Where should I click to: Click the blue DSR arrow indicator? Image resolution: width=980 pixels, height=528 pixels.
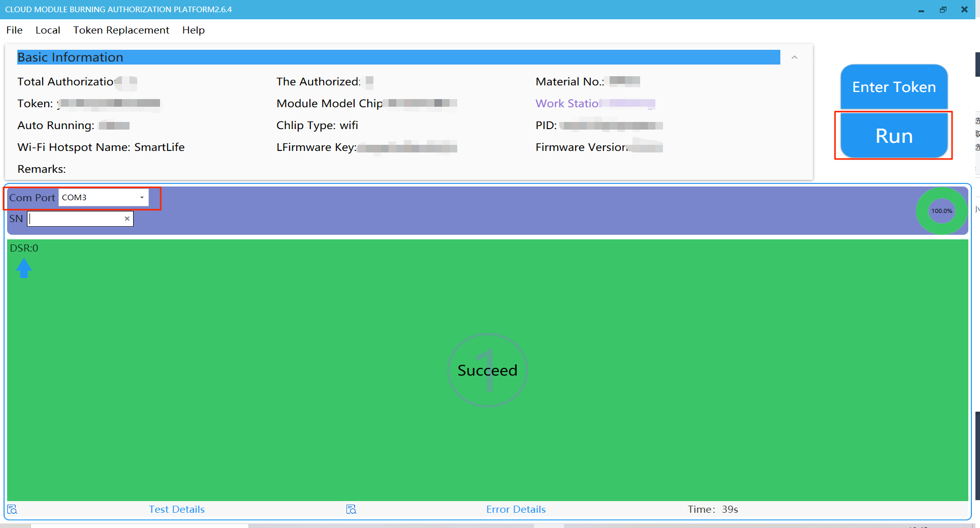point(24,268)
